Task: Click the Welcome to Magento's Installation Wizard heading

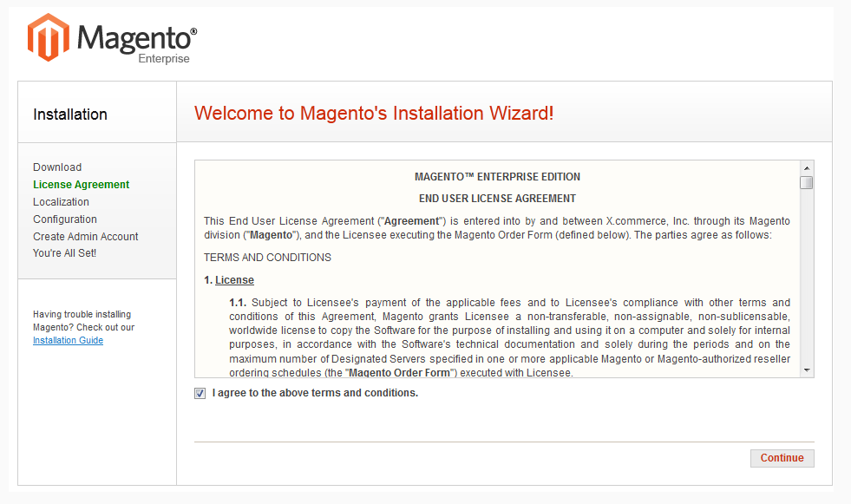Action: (374, 113)
